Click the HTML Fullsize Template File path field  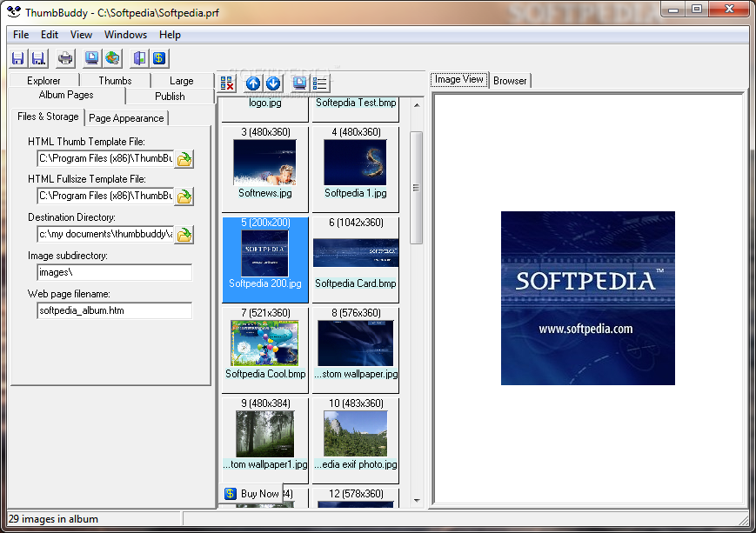pos(105,196)
